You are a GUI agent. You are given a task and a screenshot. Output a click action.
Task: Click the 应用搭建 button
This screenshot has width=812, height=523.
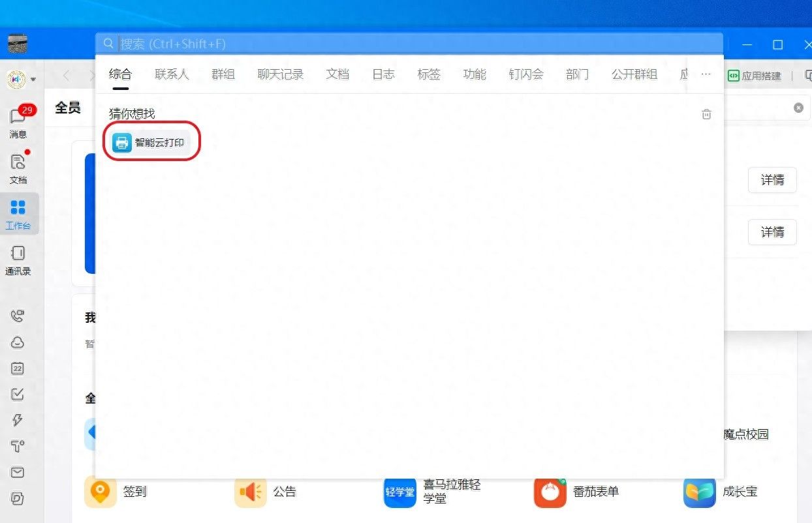[x=755, y=76]
